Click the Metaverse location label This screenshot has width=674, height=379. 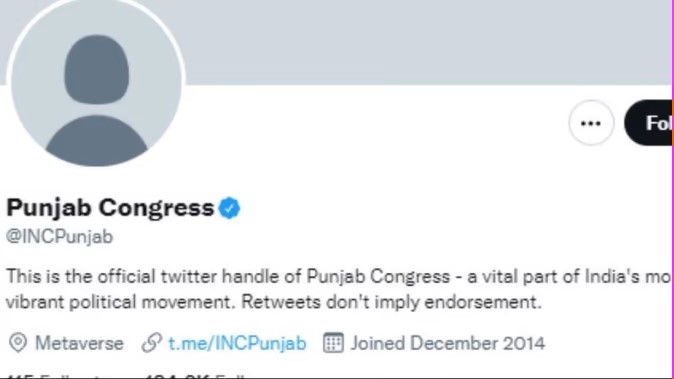[79, 343]
